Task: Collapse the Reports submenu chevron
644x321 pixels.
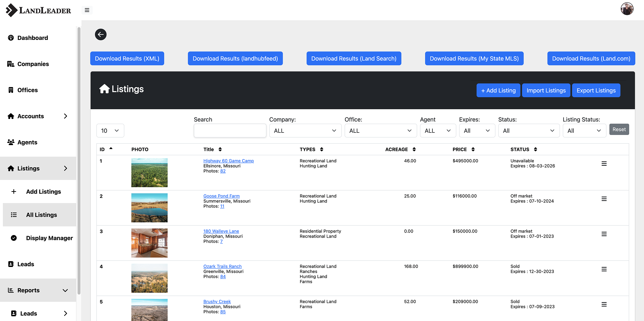Action: (65, 290)
